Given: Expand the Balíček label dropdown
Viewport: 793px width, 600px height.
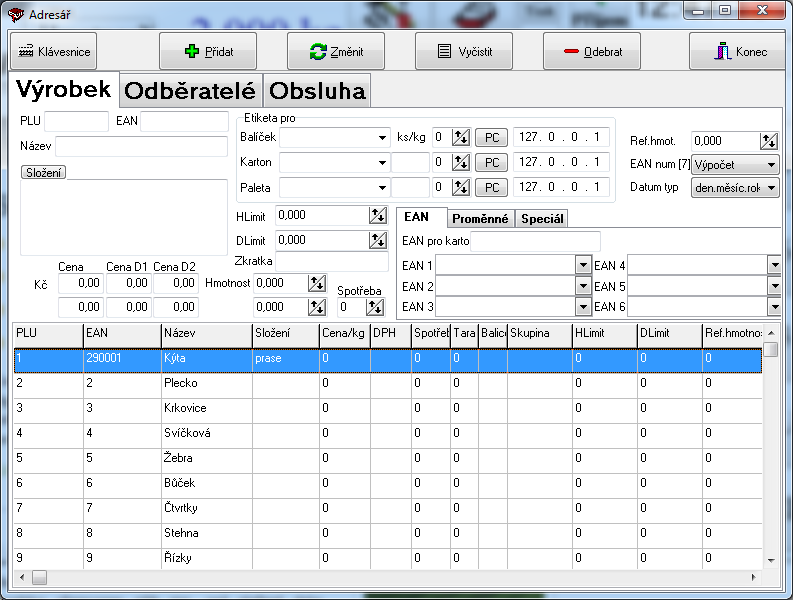Looking at the screenshot, I should (x=383, y=138).
